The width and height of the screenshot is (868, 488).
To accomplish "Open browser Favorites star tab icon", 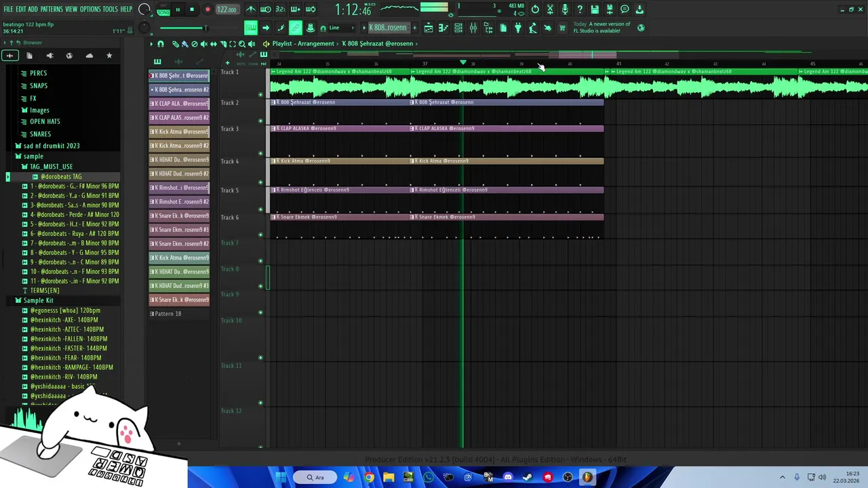I will click(109, 56).
